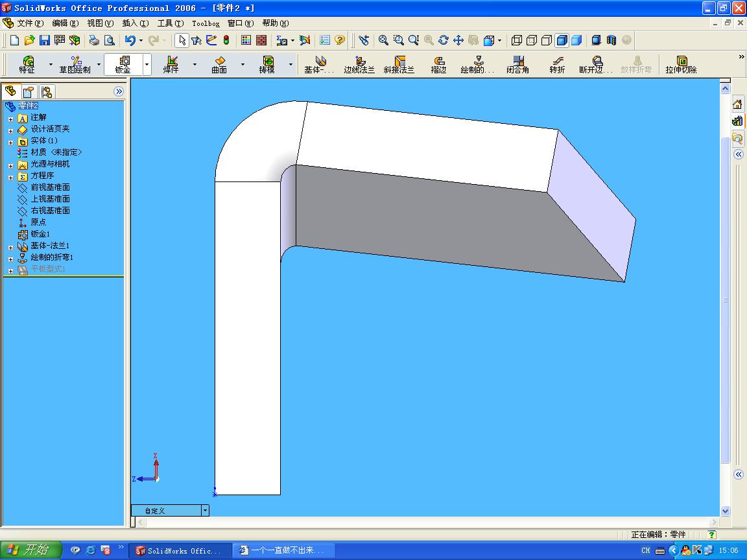Image resolution: width=747 pixels, height=560 pixels.
Task: Select 材质 <未指定> tree item
Action: point(56,152)
